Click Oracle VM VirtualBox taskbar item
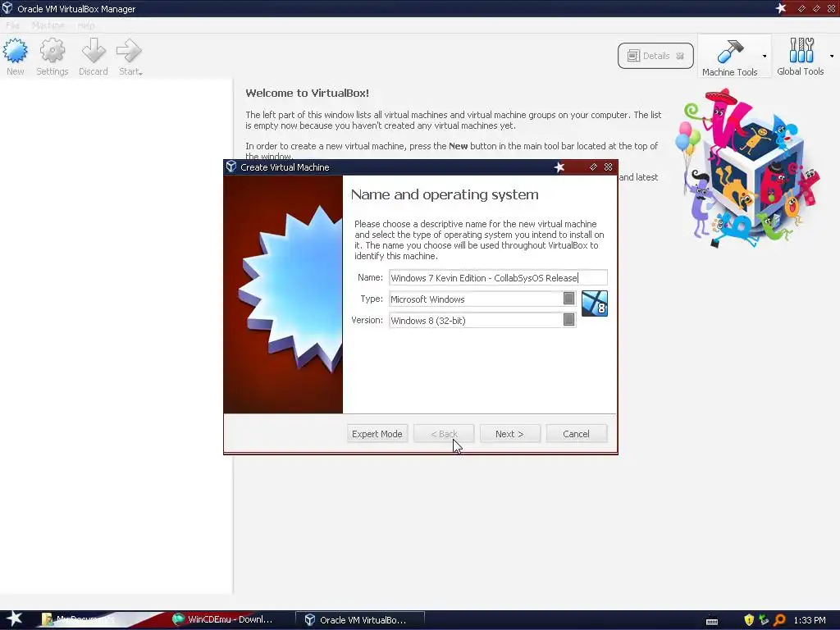Viewport: 840px width, 630px height. coord(360,620)
